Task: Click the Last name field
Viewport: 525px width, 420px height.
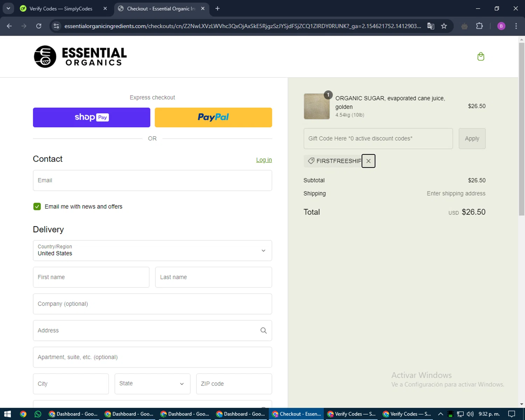Action: [213, 277]
